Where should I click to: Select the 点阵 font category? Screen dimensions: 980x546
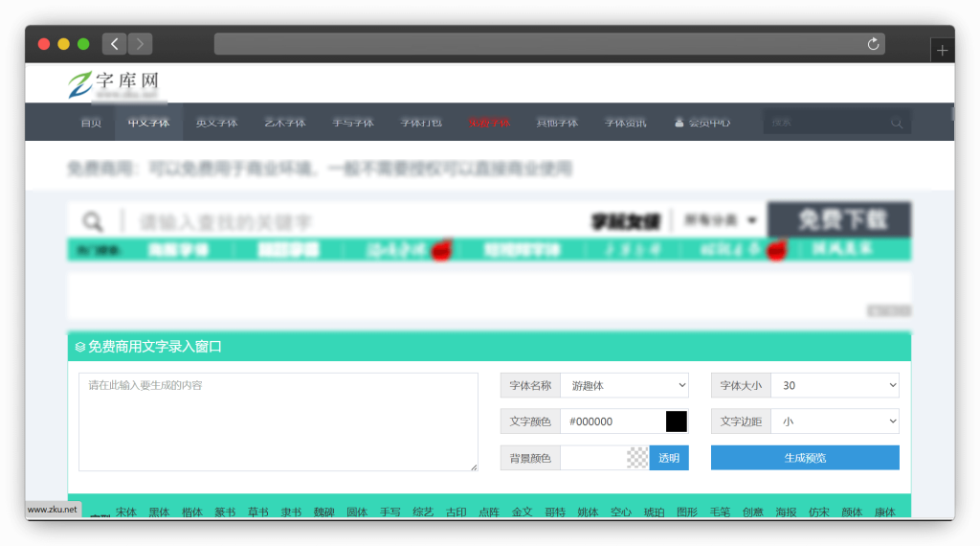point(489,512)
